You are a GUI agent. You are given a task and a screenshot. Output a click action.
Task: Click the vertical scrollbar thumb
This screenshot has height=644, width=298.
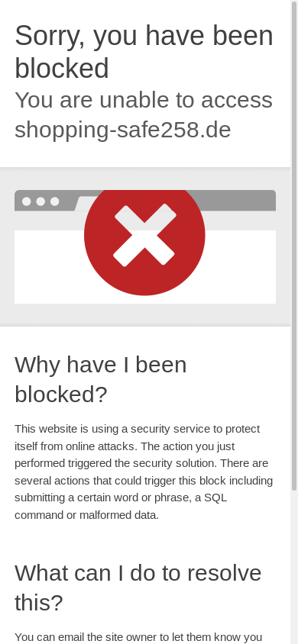click(294, 245)
